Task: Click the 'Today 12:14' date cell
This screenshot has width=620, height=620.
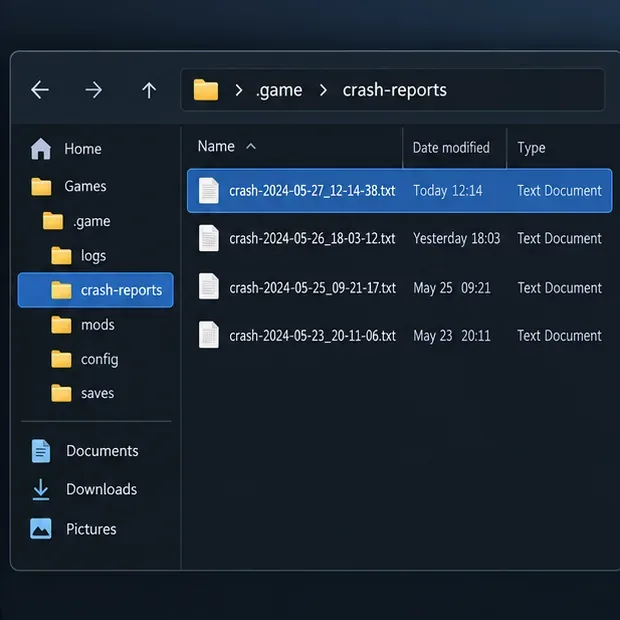Action: tap(448, 191)
